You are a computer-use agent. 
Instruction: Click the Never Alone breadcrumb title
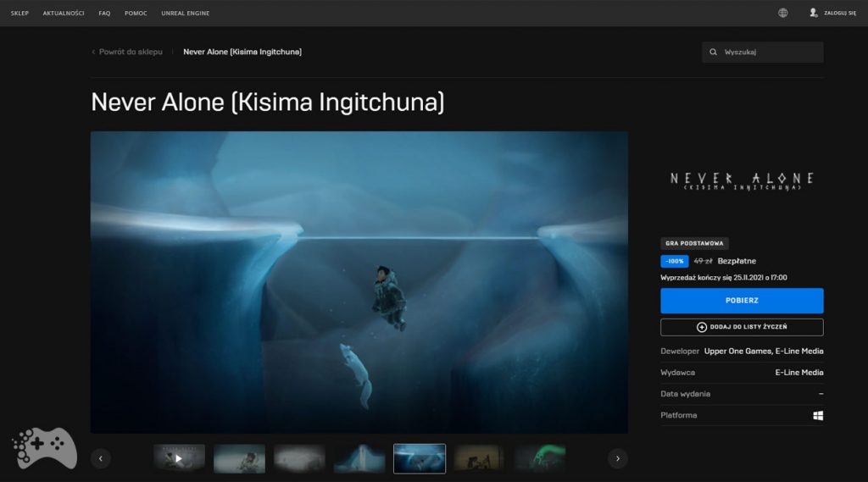coord(242,52)
